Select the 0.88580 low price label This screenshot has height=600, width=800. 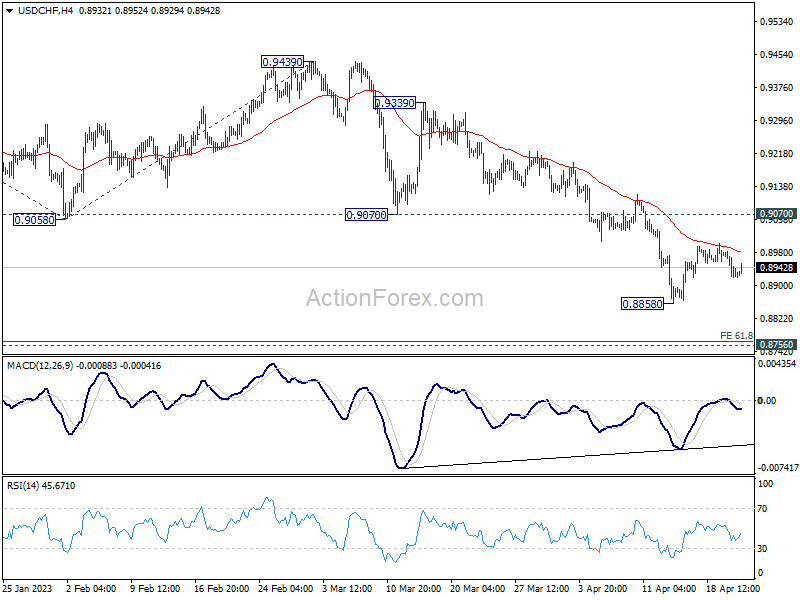tap(642, 304)
